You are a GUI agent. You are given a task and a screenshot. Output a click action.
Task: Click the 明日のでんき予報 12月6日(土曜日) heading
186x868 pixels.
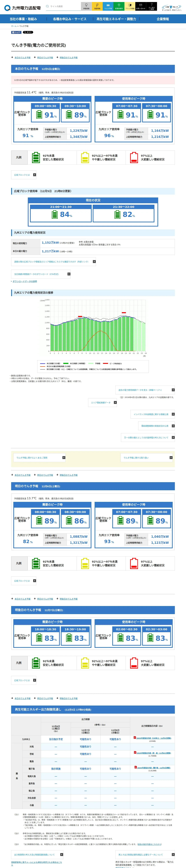point(93,486)
